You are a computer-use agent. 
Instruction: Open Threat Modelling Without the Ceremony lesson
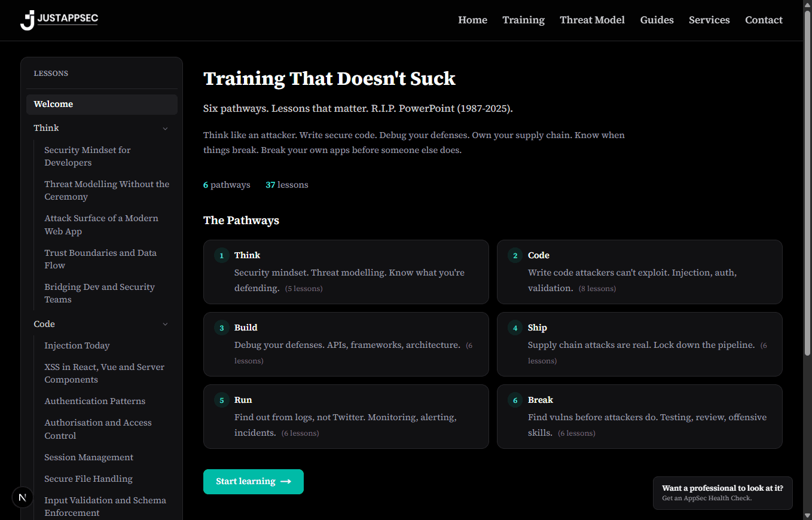tap(106, 190)
